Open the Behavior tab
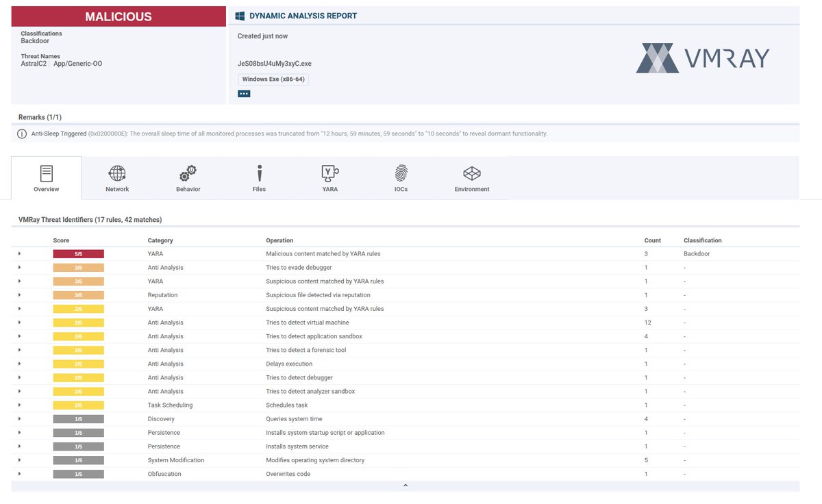This screenshot has width=822, height=504. pyautogui.click(x=188, y=178)
